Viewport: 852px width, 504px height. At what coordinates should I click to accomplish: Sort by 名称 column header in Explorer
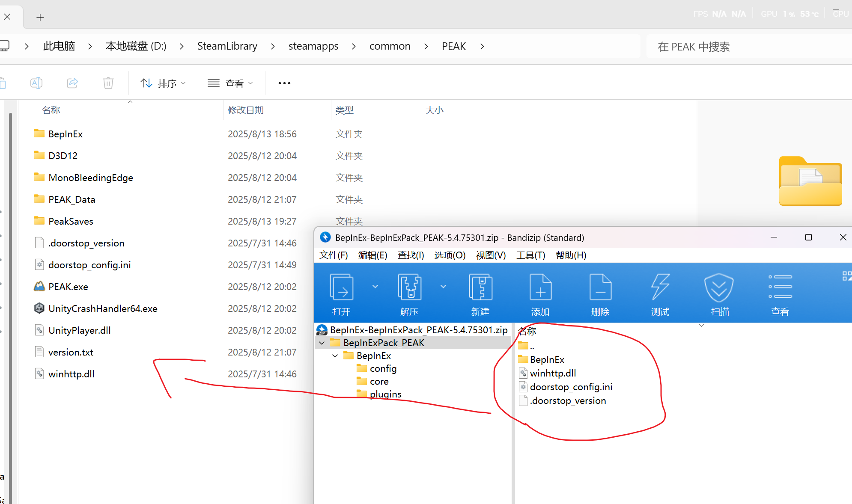pyautogui.click(x=51, y=110)
